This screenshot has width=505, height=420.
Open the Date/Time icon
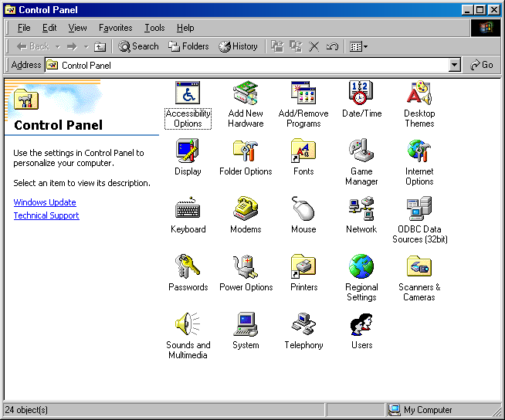pyautogui.click(x=361, y=93)
